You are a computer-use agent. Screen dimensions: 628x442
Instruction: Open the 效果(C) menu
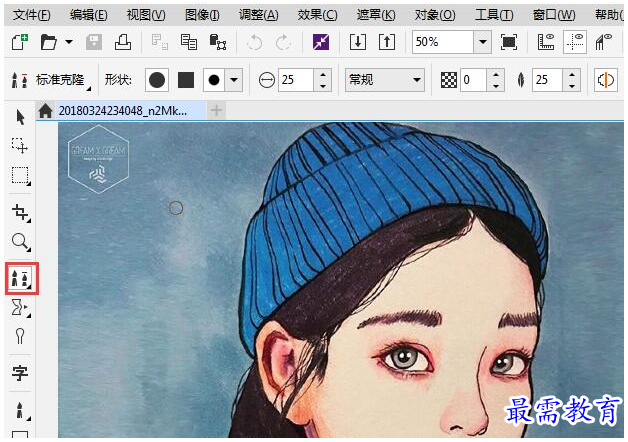pyautogui.click(x=317, y=15)
